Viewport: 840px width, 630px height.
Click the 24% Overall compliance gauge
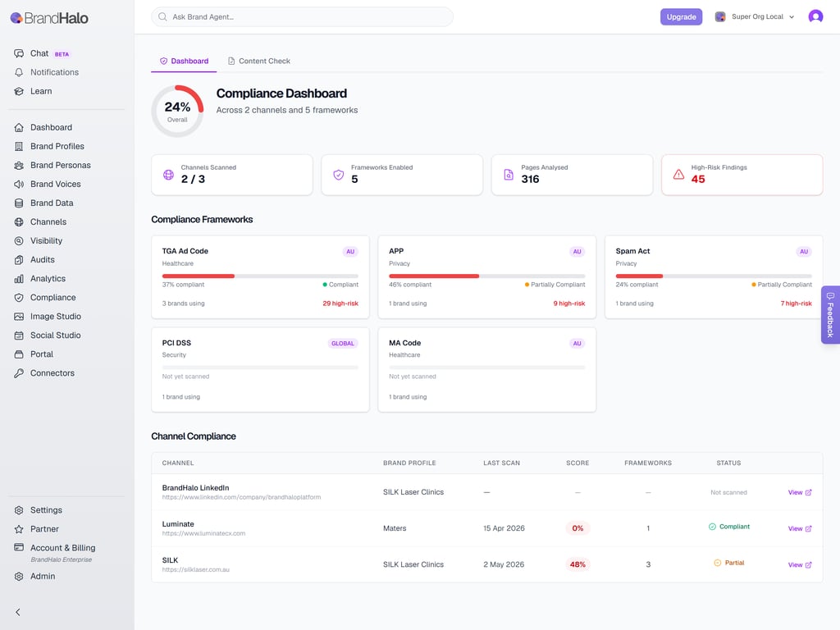coord(177,111)
